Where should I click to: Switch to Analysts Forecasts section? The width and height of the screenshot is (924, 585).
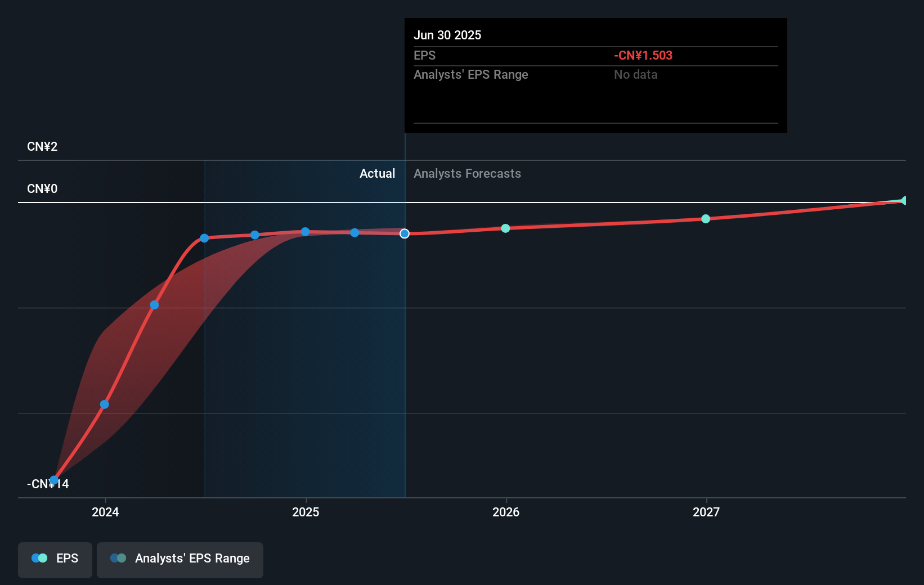coord(467,173)
